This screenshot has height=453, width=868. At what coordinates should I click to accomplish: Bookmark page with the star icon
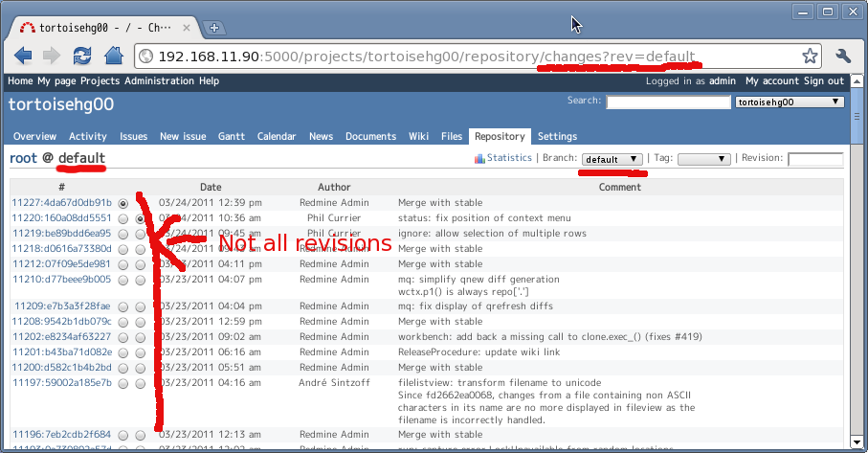coord(810,56)
